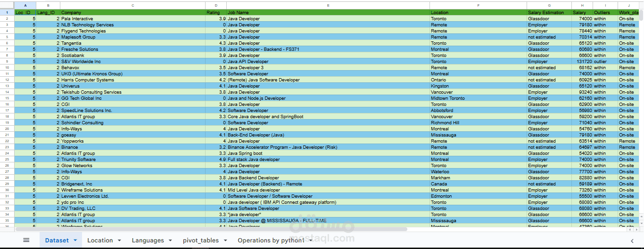The height and width of the screenshot is (249, 644).
Task: Click the sheet tabs scroll arrow
Action: (633, 241)
